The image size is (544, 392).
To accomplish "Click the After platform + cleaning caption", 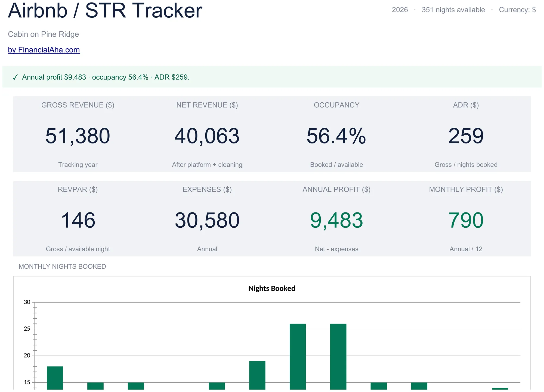I will (207, 165).
